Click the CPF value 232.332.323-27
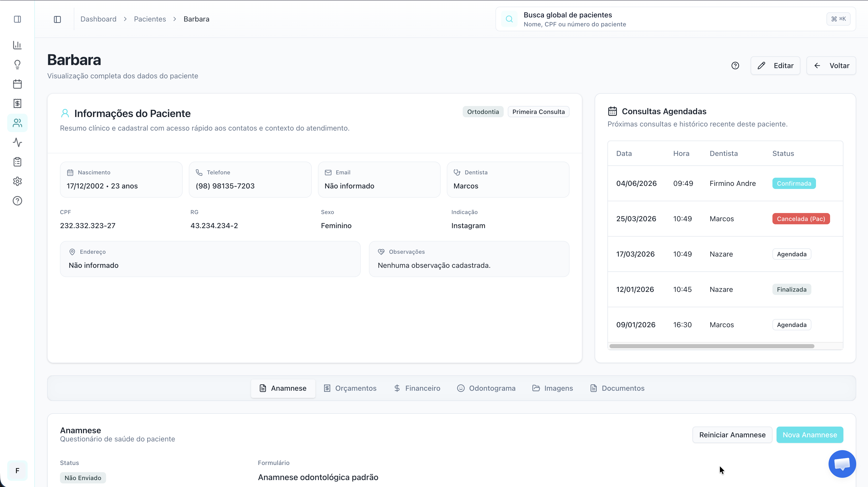The image size is (868, 487). click(x=88, y=226)
